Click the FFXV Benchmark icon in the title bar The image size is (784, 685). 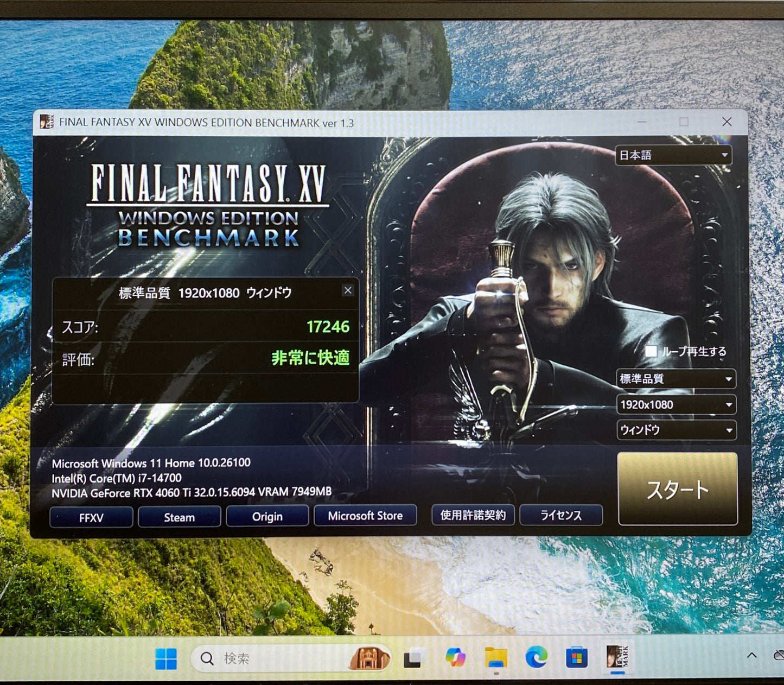click(x=49, y=122)
